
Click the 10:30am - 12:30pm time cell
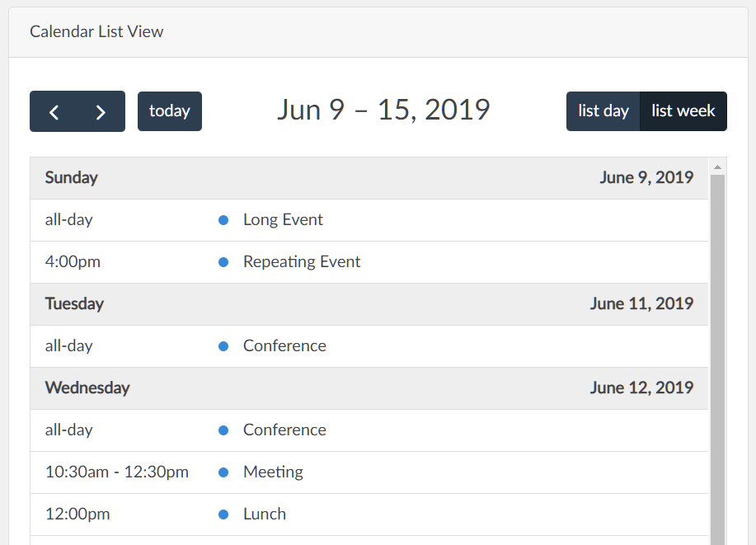click(x=117, y=472)
